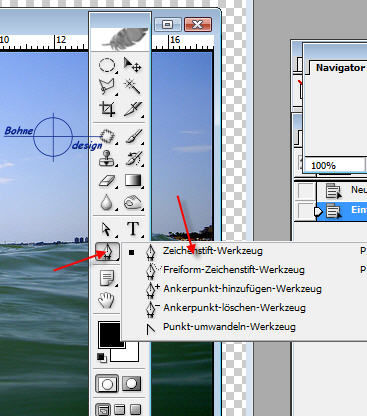Click the 100% zoom input field
The height and width of the screenshot is (416, 367).
tap(334, 165)
